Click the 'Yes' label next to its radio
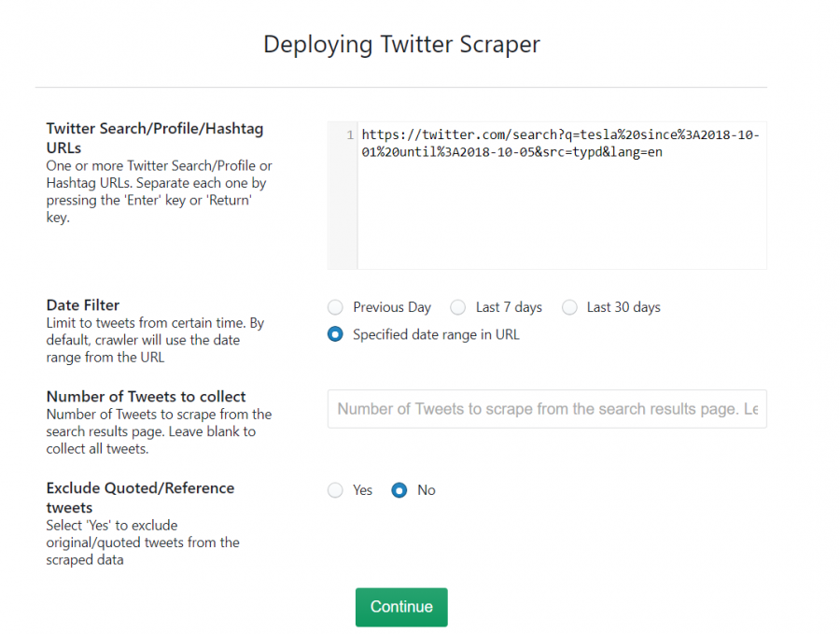This screenshot has width=840, height=634. coord(362,489)
